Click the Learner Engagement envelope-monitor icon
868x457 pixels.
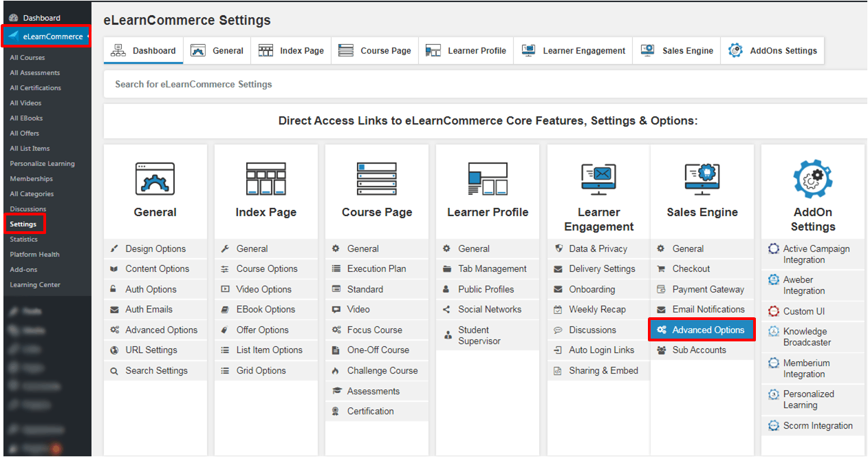[x=598, y=178]
